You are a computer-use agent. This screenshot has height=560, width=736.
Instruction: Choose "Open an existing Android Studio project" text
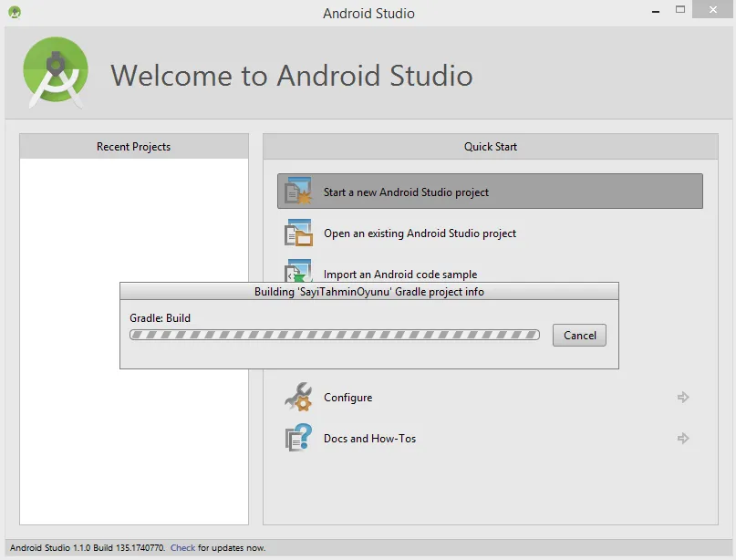(420, 233)
